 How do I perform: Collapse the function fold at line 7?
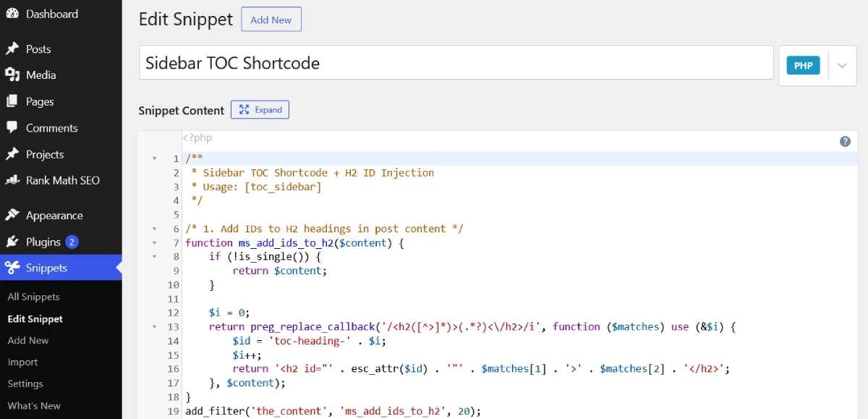tap(153, 242)
